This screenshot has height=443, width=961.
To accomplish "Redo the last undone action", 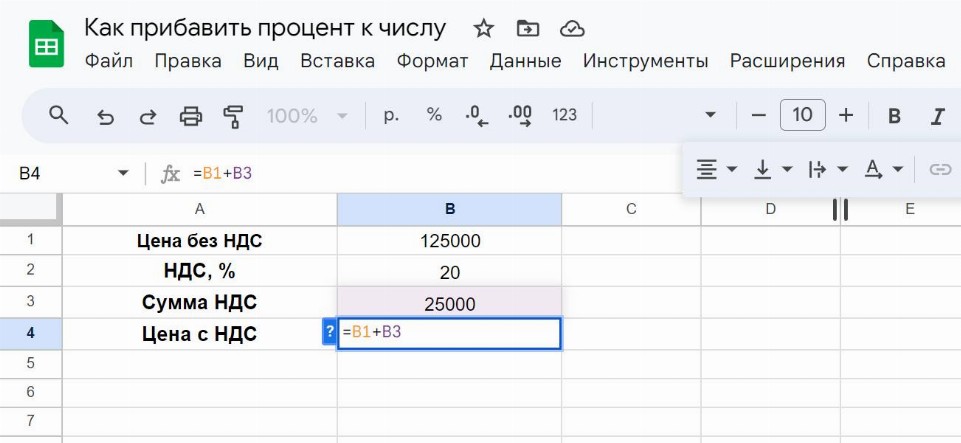I will (x=147, y=116).
